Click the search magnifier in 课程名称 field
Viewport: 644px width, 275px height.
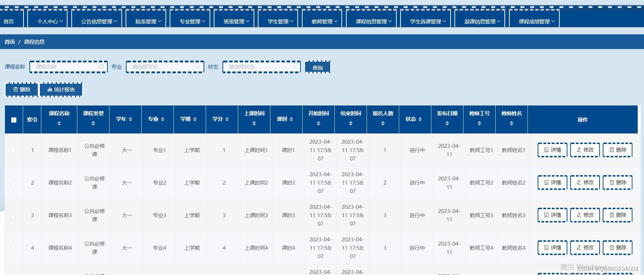[101, 67]
